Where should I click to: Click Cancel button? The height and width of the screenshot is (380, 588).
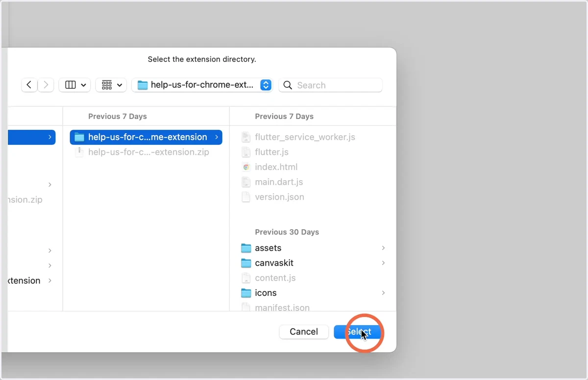pos(304,332)
